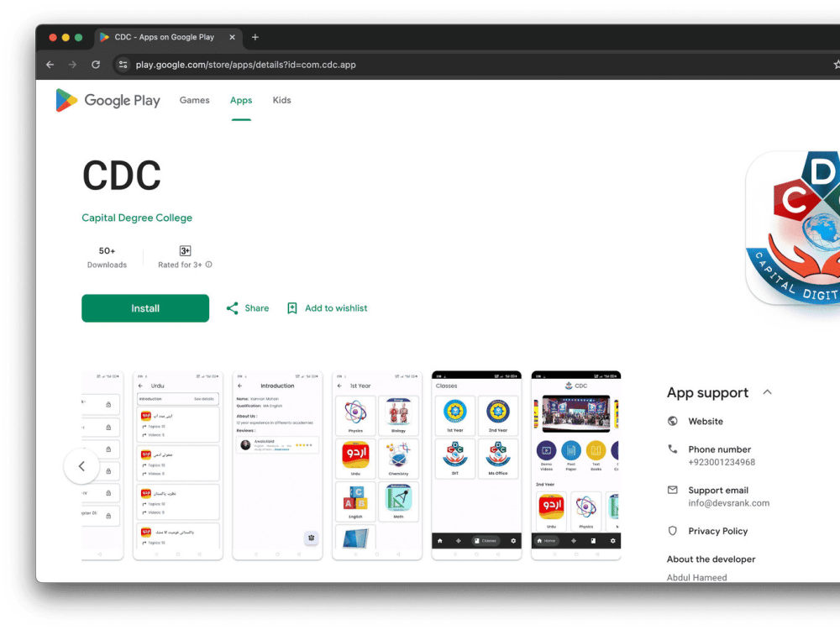
Task: Open the CDC home screen screenshot thumbnail
Action: [x=576, y=465]
